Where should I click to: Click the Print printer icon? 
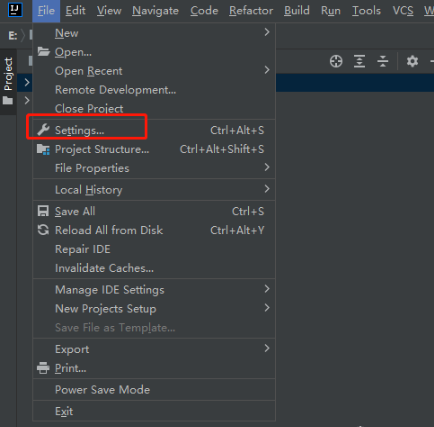[43, 368]
